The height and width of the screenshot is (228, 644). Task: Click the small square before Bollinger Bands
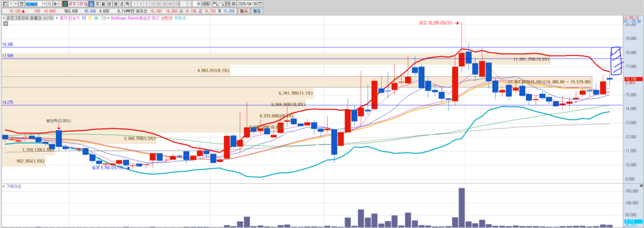109,18
